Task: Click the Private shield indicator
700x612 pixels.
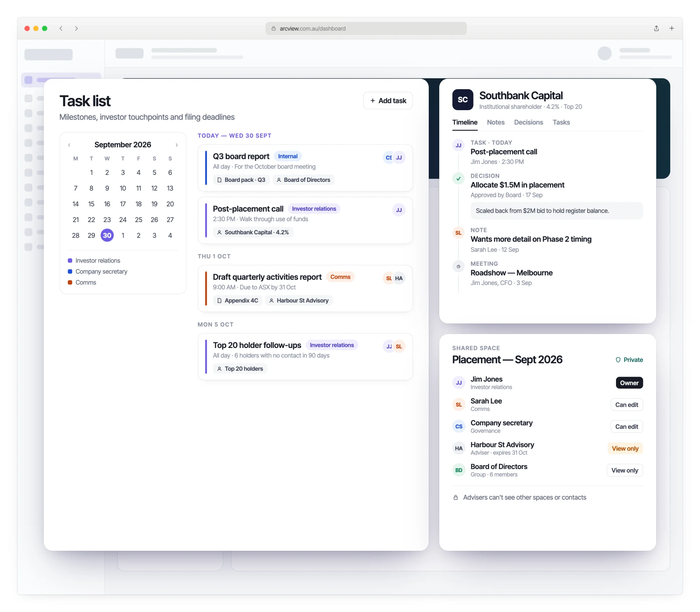Action: point(629,360)
